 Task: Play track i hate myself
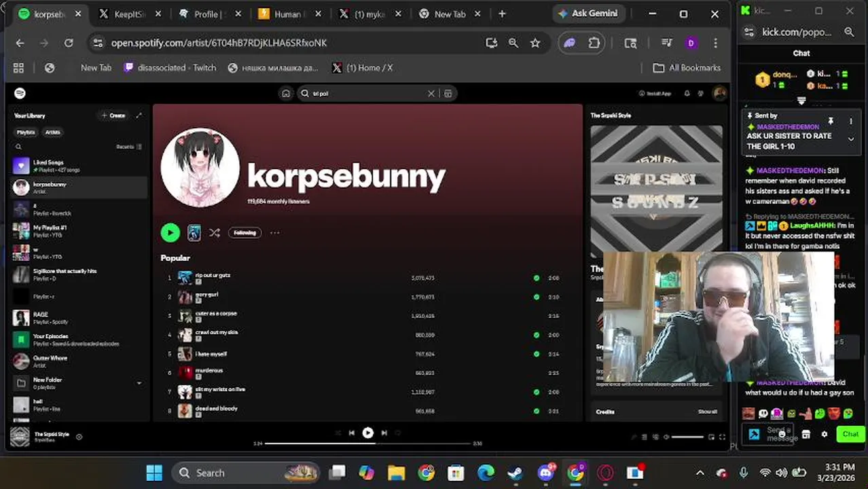click(211, 354)
